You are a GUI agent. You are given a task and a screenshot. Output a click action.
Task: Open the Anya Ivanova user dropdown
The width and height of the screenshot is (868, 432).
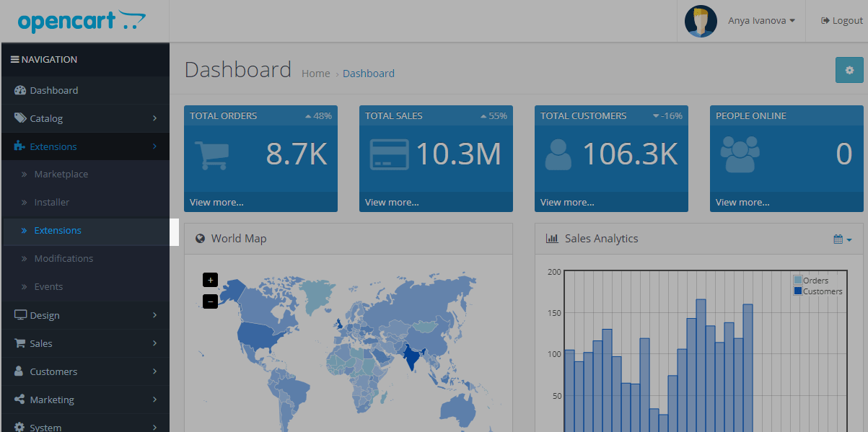pos(761,21)
